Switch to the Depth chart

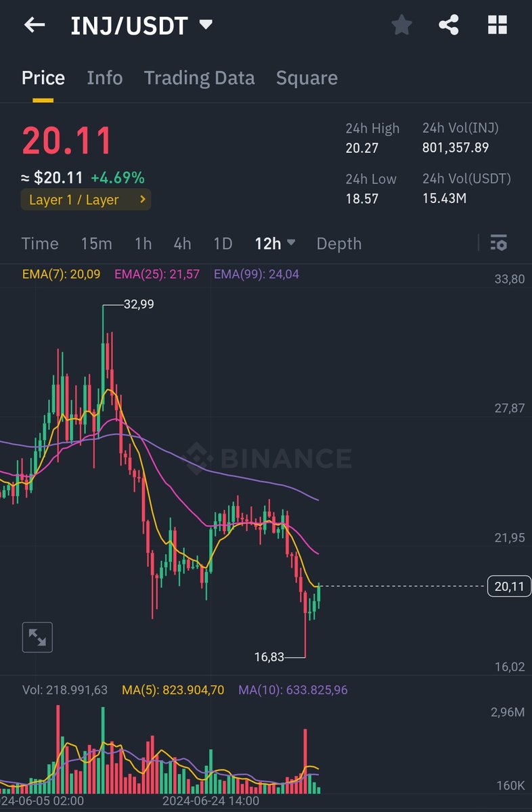coord(339,244)
